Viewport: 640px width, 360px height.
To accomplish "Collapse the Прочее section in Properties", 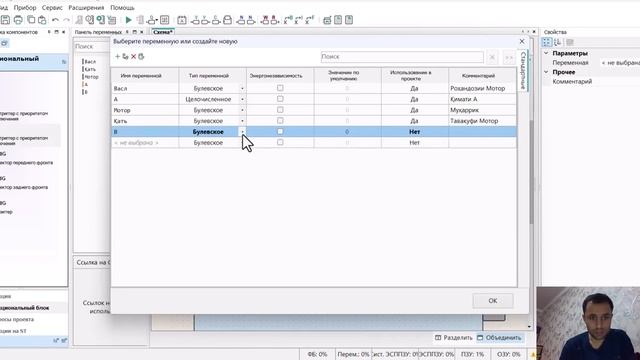I will click(x=546, y=72).
